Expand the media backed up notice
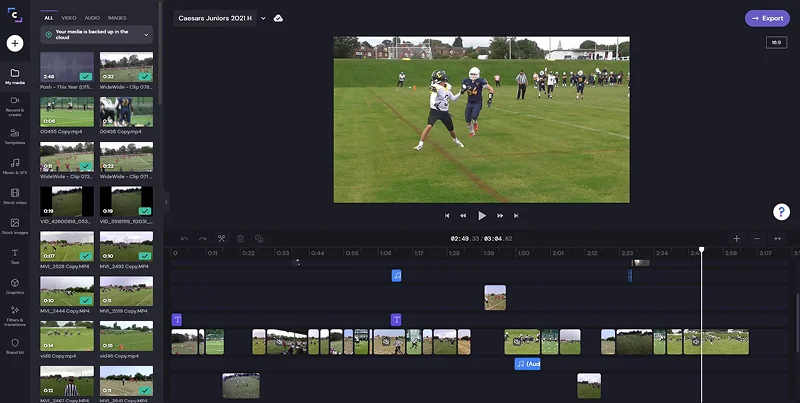The height and width of the screenshot is (403, 800). [x=147, y=35]
